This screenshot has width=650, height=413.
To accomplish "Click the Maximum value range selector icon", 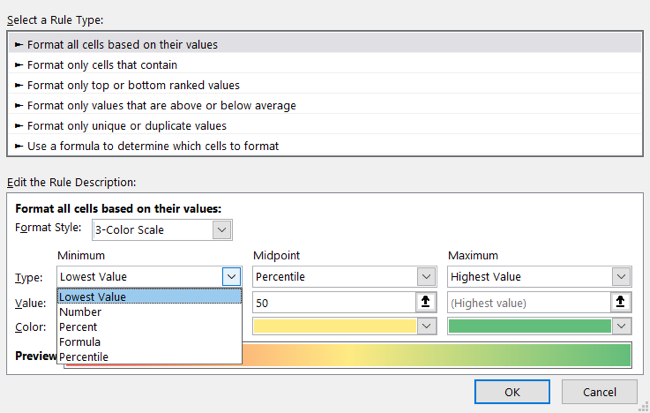I will coord(621,302).
